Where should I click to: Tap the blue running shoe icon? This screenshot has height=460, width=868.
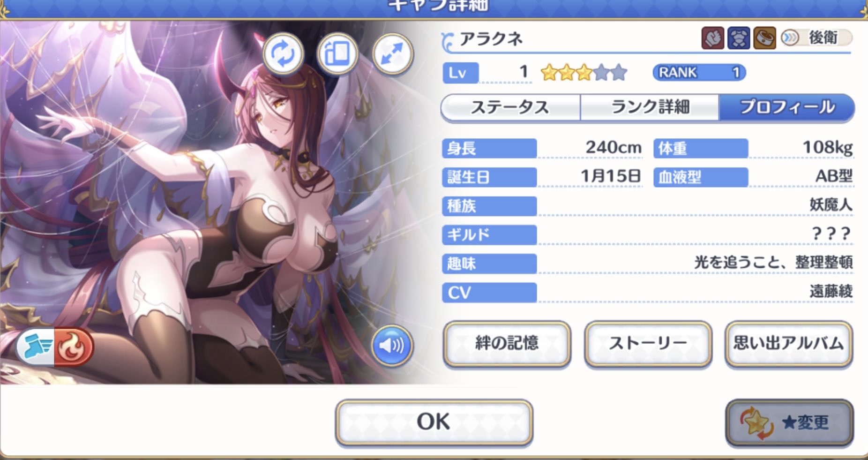tap(36, 347)
